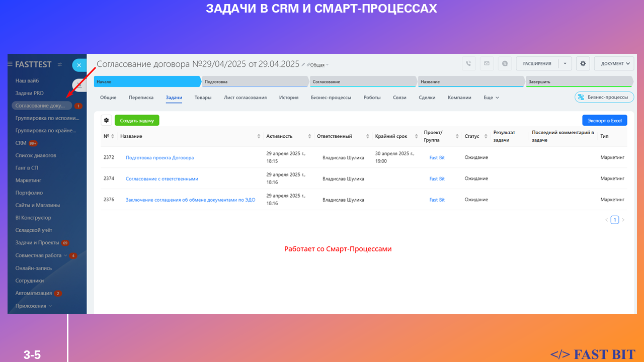Set the stage to Согласование
The height and width of the screenshot is (362, 644).
tap(364, 81)
